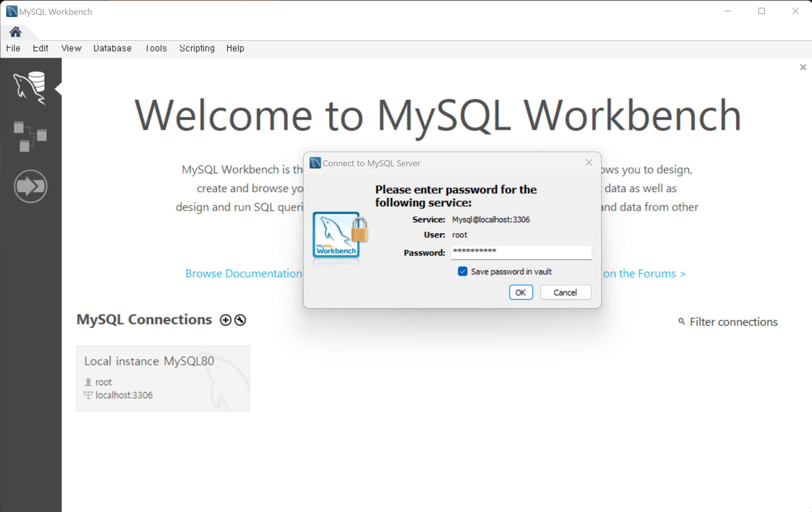Open the File menu
The image size is (812, 512).
click(13, 48)
